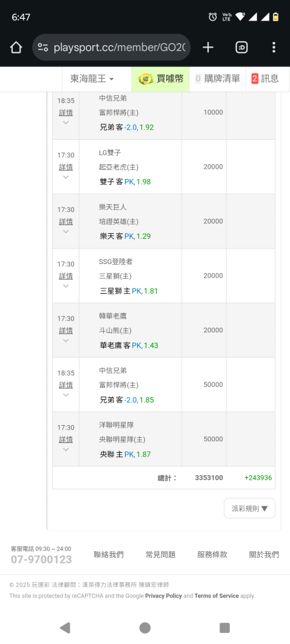Expand chevron under LG雙子 game 詳情
290x644 pixels.
pos(66,177)
